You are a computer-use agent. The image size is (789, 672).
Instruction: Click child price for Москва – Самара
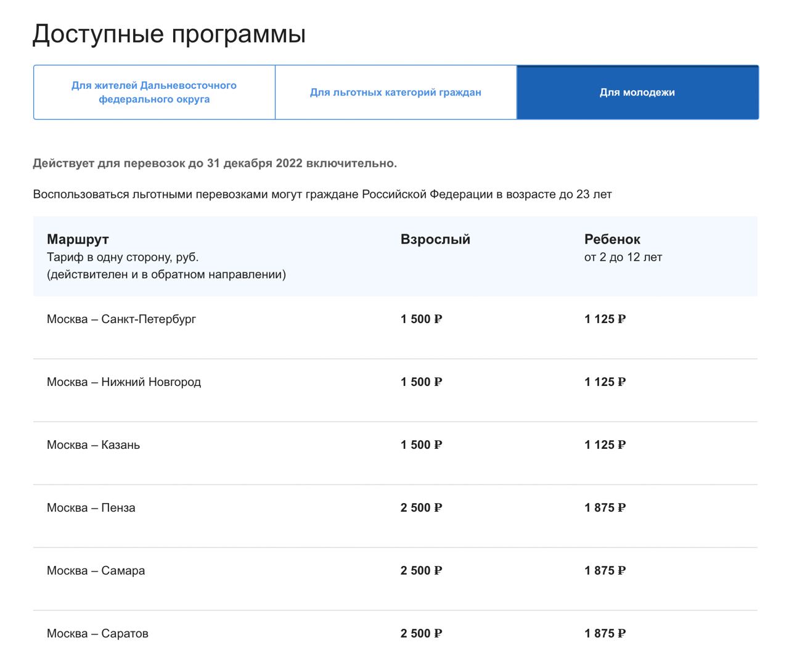tap(605, 571)
